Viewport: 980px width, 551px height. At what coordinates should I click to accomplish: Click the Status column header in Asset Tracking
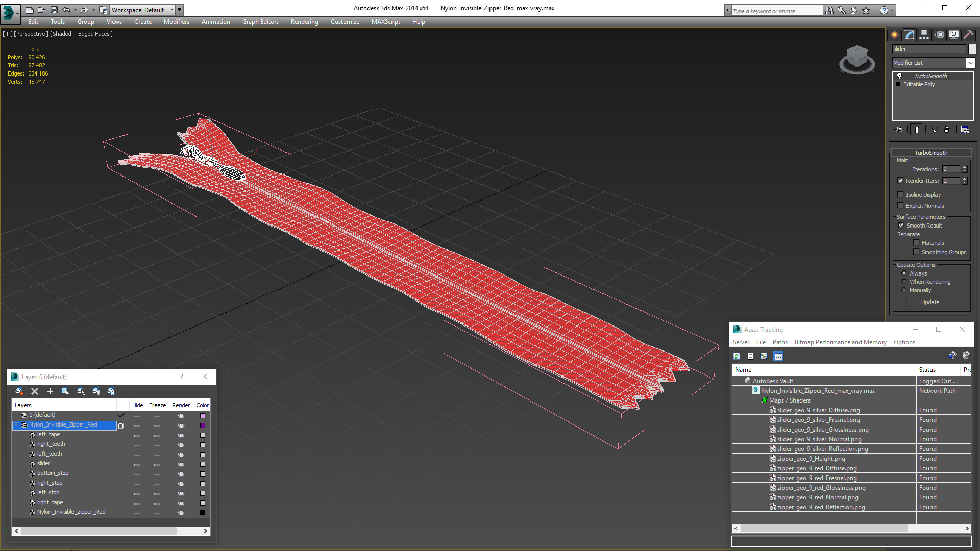938,370
